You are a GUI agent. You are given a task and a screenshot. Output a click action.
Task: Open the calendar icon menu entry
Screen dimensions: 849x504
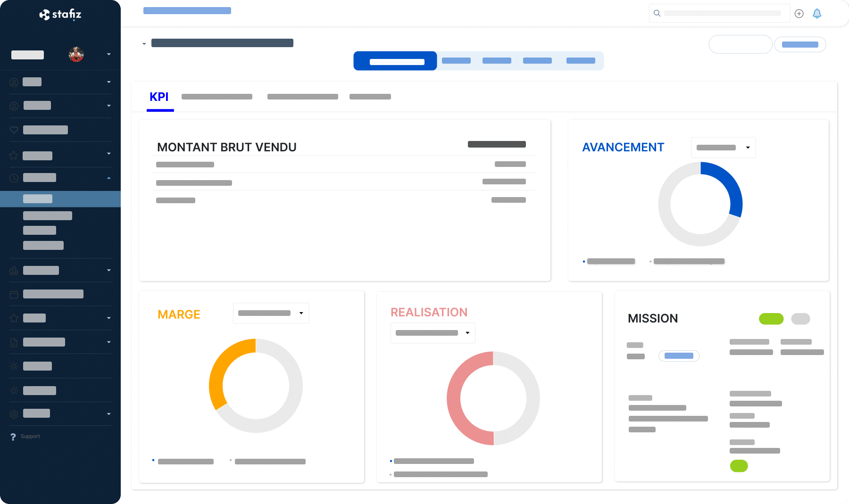click(x=14, y=294)
